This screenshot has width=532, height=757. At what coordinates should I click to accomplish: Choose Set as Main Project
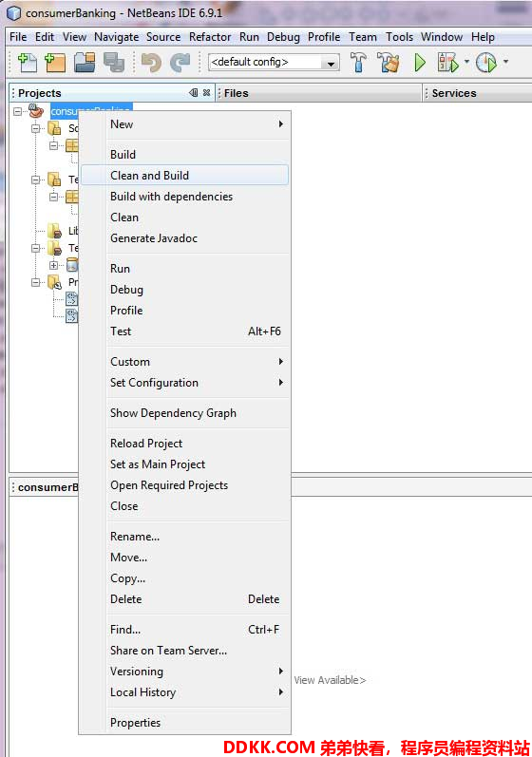185,464
